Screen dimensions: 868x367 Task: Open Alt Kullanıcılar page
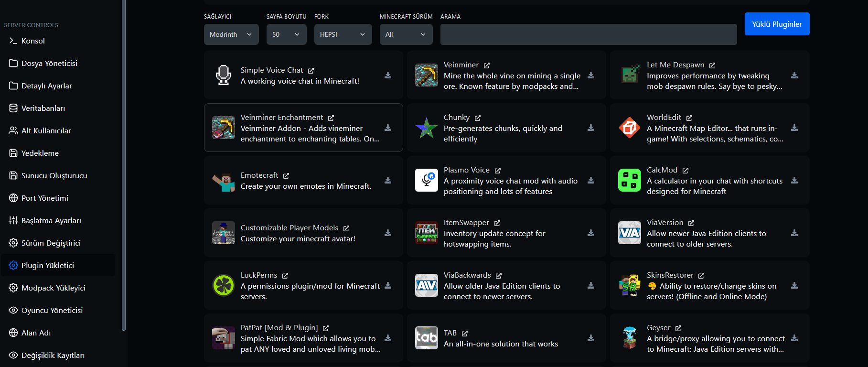point(58,131)
